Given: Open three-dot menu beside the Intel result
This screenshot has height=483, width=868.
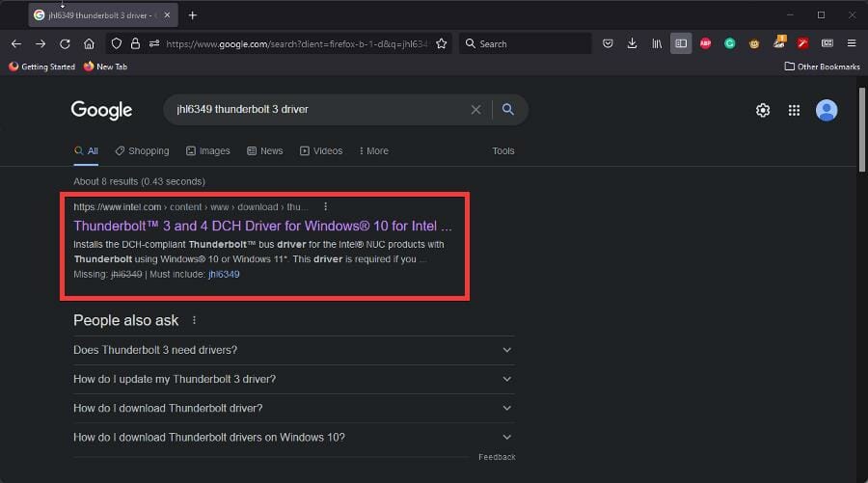Looking at the screenshot, I should point(326,206).
